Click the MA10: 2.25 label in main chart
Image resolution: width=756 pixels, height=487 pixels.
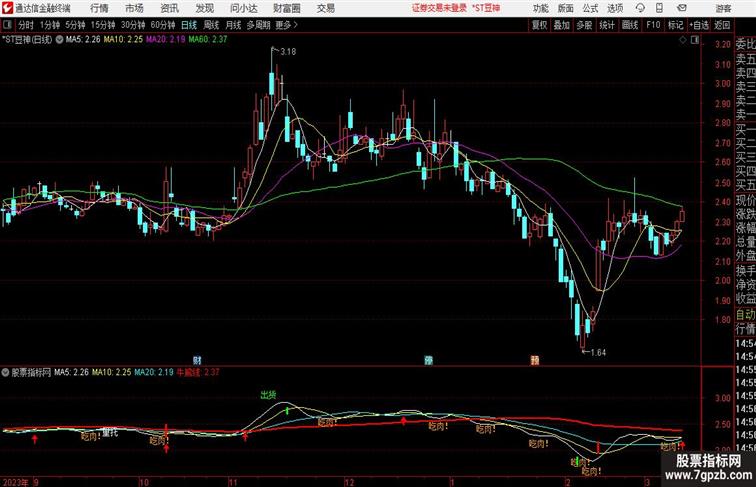123,40
